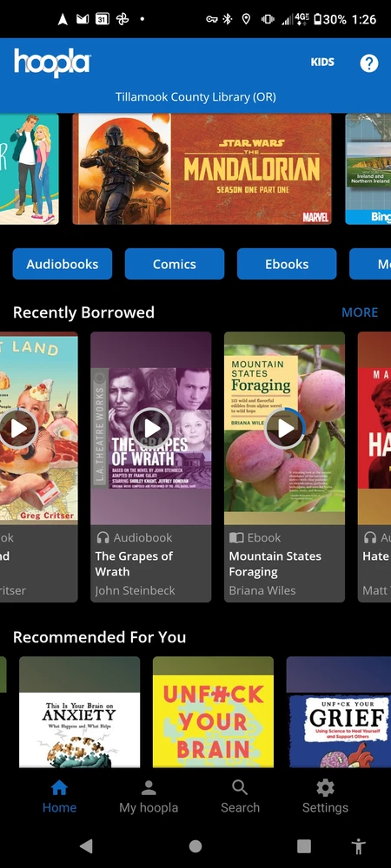Viewport: 391px width, 868px height.
Task: Open the Unf*ck Your Grief cover
Action: point(338,712)
